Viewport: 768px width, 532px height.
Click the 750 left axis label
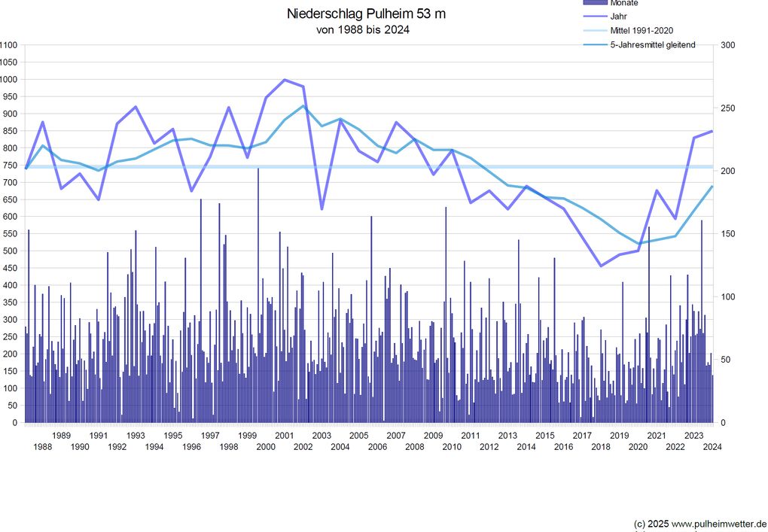click(9, 166)
